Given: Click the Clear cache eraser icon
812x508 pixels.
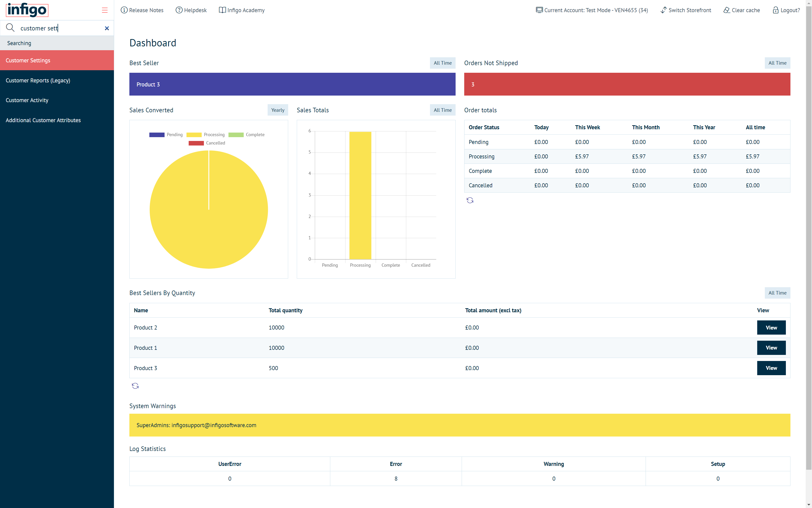Looking at the screenshot, I should [727, 10].
